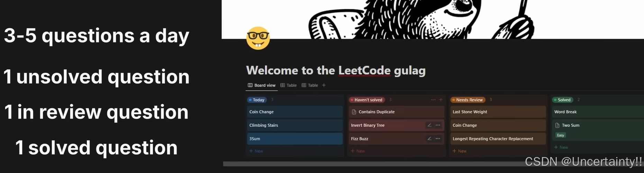This screenshot has width=644, height=173.
Task: Click the Two Sum page icon
Action: (557, 125)
